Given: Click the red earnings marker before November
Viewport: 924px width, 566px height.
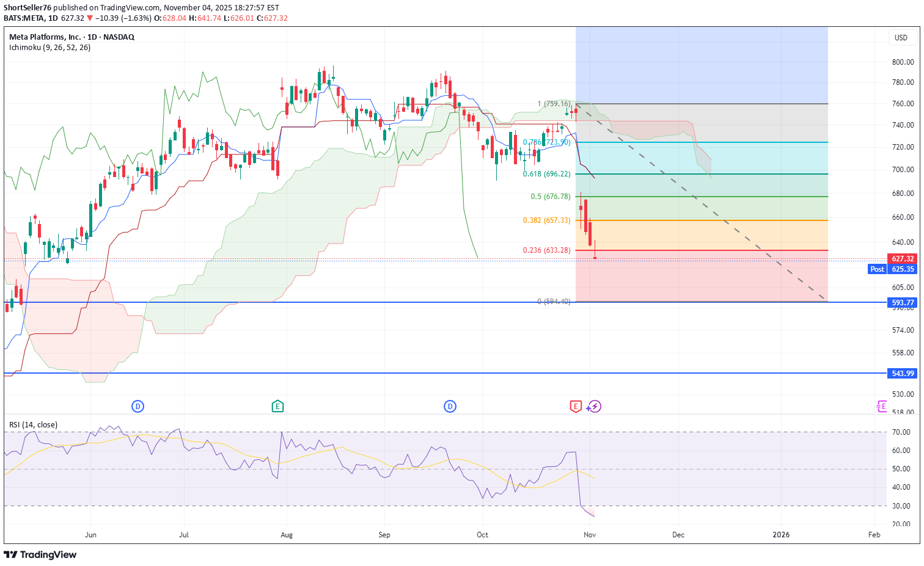Looking at the screenshot, I should (x=575, y=406).
